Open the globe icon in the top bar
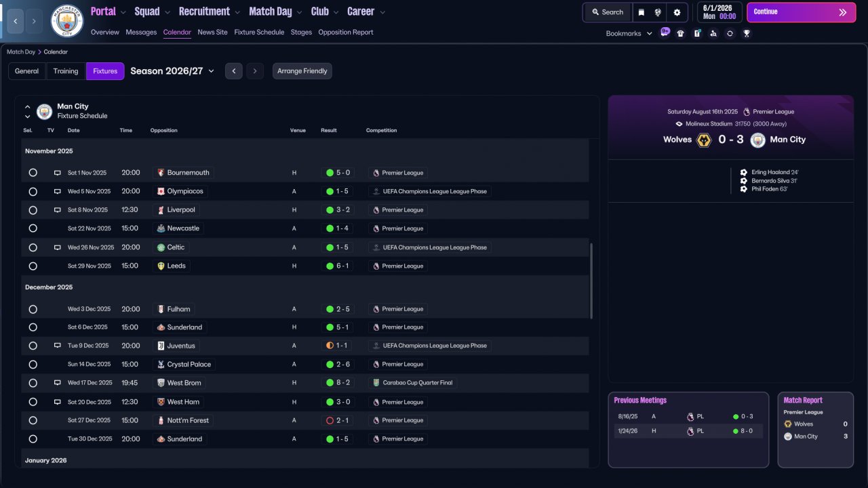 tap(658, 12)
